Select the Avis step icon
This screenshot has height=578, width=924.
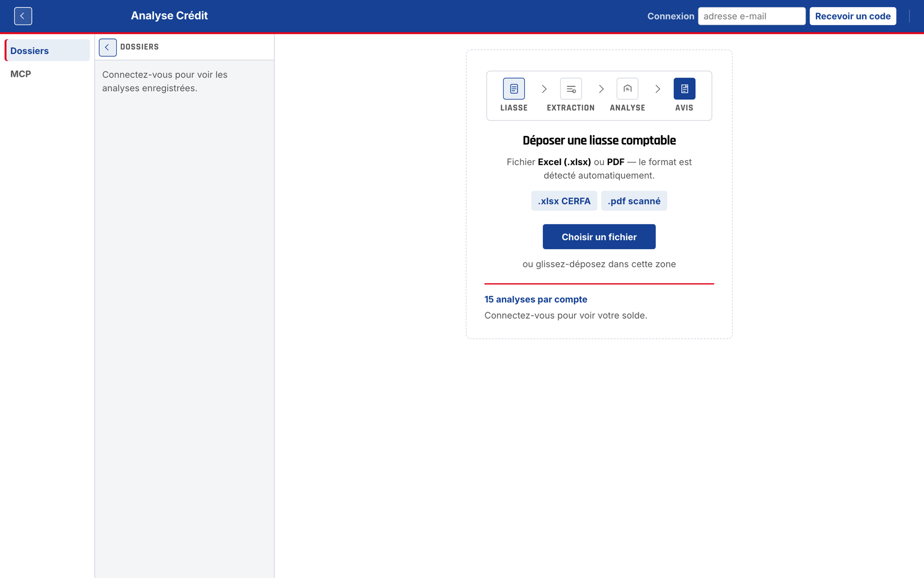pyautogui.click(x=684, y=89)
